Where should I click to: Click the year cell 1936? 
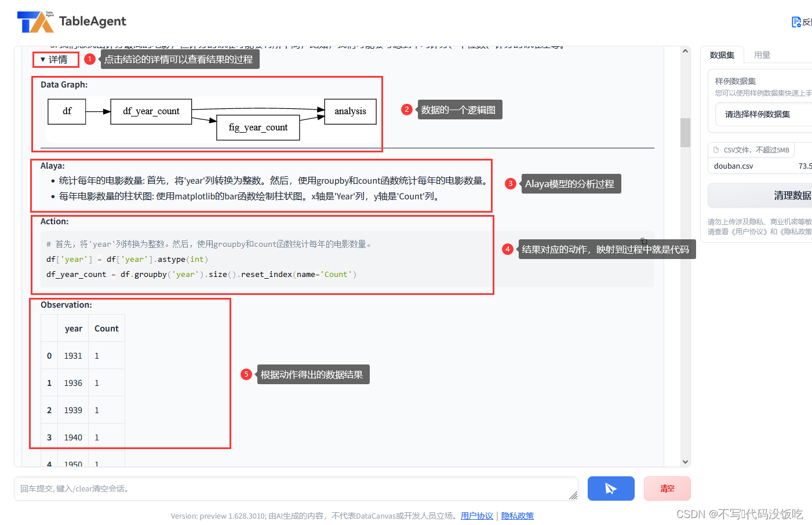(73, 383)
